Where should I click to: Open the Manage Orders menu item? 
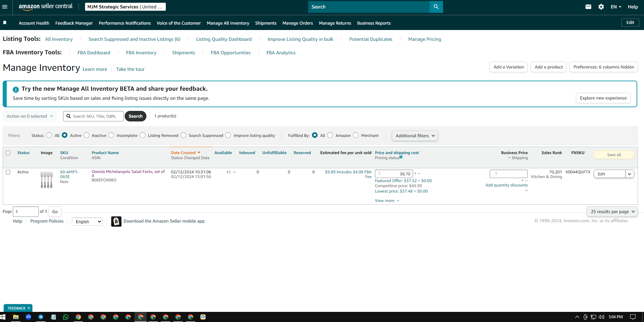click(x=298, y=23)
